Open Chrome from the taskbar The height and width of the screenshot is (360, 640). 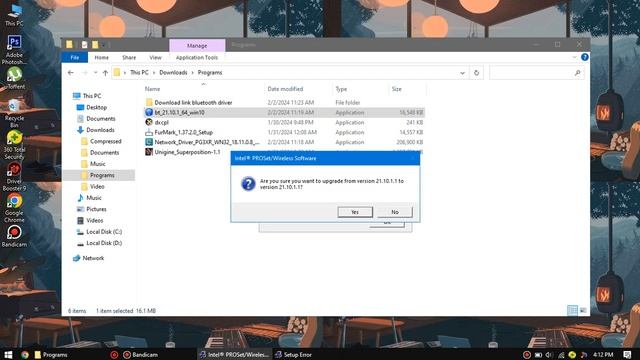coord(25,355)
